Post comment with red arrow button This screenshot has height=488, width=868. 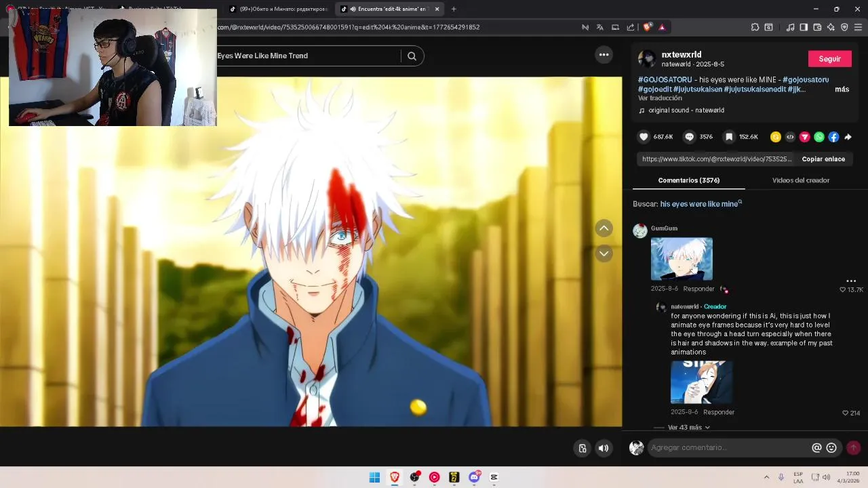pos(853,448)
